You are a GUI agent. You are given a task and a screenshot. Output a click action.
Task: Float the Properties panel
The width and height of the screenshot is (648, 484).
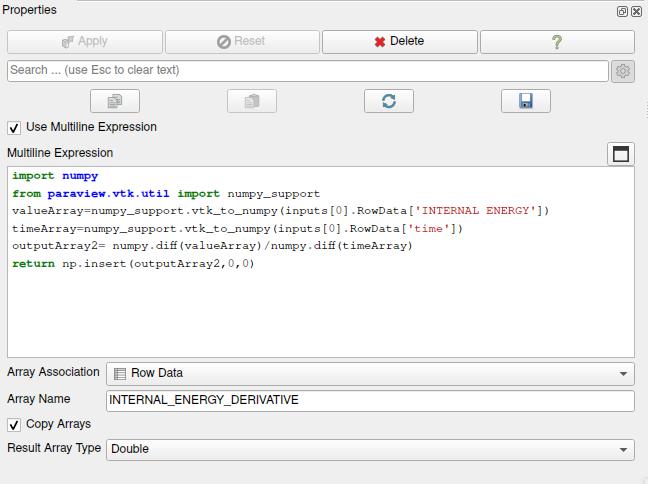(x=622, y=11)
